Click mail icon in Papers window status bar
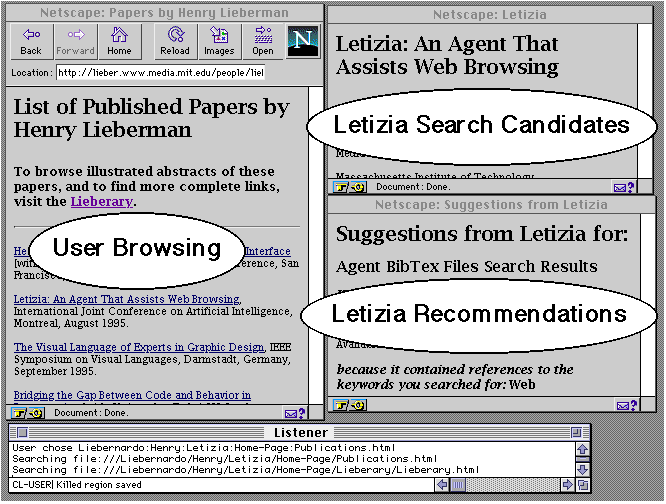The width and height of the screenshot is (666, 504). 294,412
